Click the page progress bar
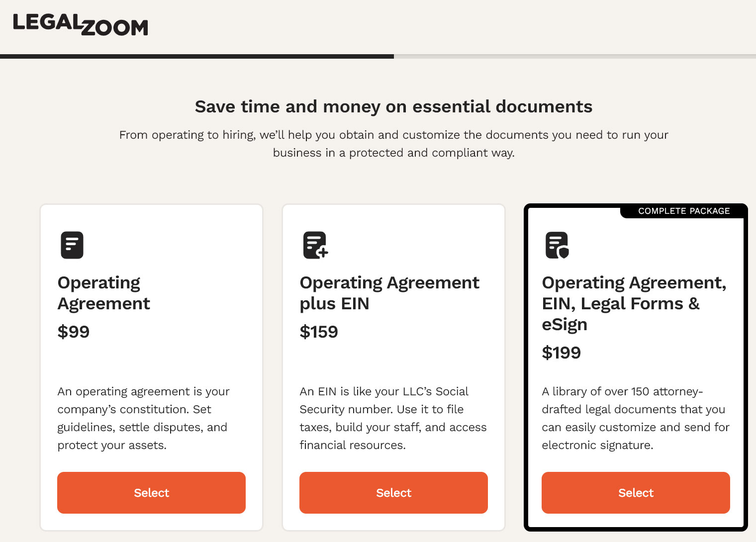The image size is (756, 542). (x=378, y=56)
